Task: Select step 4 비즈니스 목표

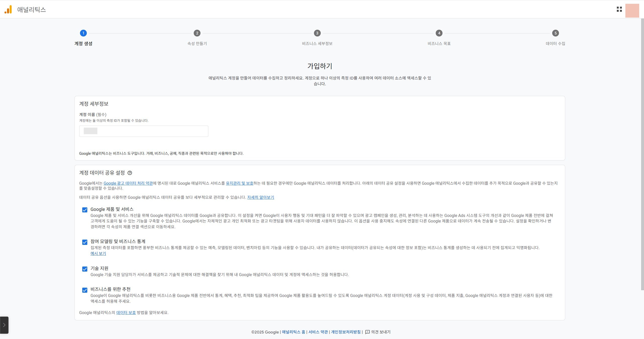Action: coord(439,33)
